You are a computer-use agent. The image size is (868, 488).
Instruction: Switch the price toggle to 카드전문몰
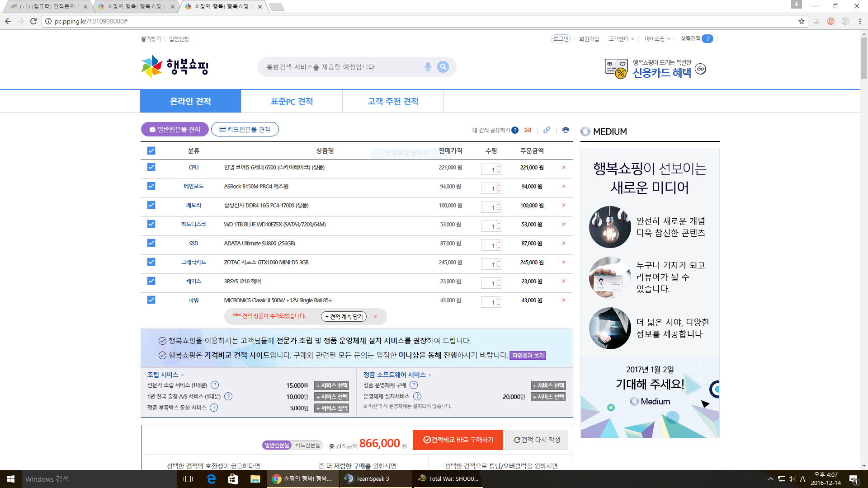point(308,445)
